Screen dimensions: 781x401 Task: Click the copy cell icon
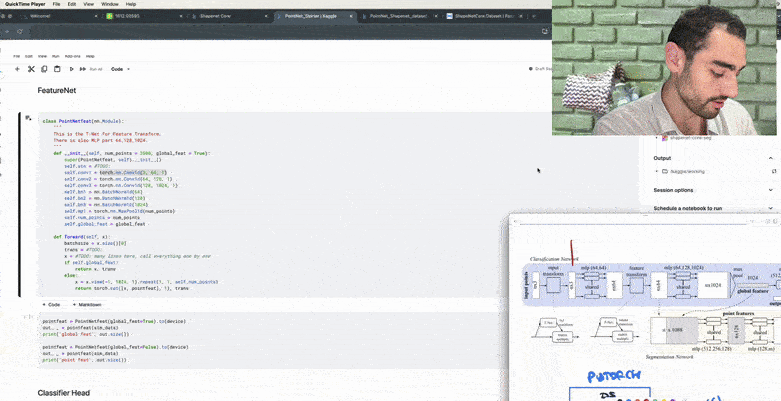(44, 69)
